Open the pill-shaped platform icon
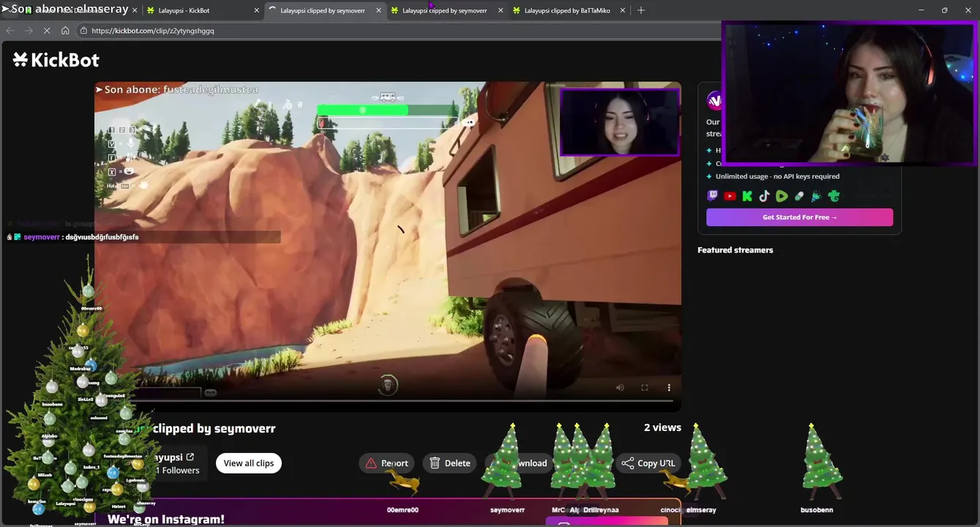980x527 pixels. tap(799, 196)
